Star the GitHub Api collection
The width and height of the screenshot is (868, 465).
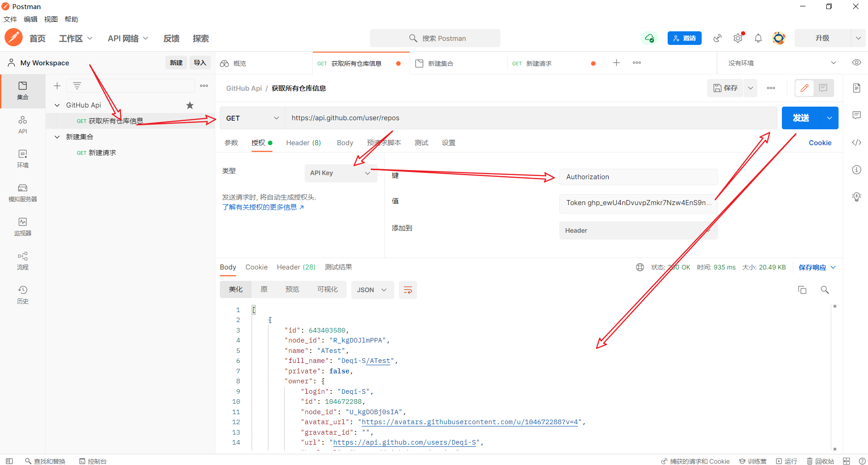[190, 105]
